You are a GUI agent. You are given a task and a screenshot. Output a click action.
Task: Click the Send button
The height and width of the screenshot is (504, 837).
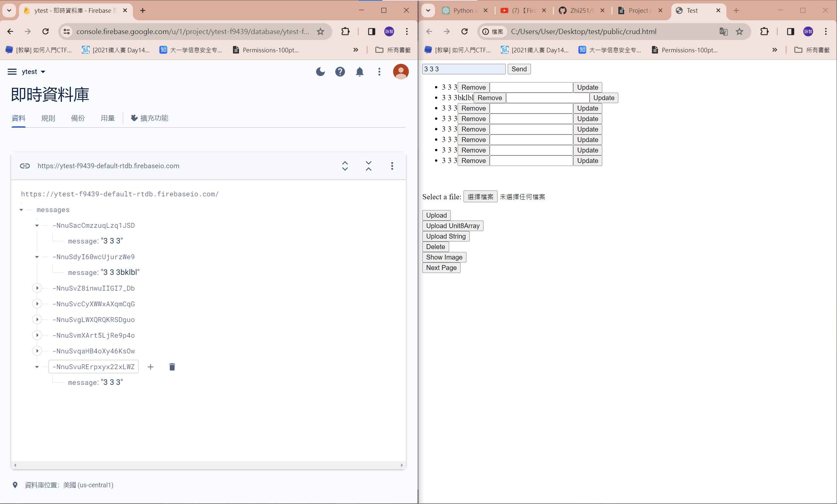519,69
